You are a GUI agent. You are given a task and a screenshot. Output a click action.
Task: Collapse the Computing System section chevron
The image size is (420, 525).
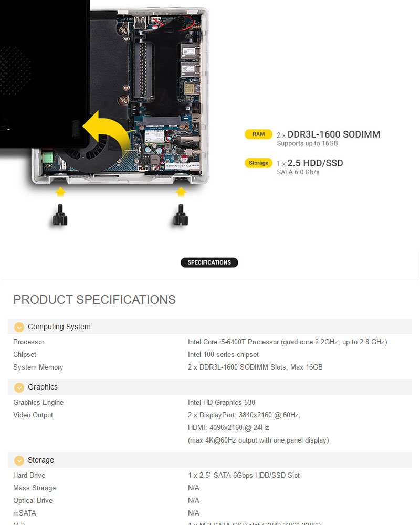[19, 327]
